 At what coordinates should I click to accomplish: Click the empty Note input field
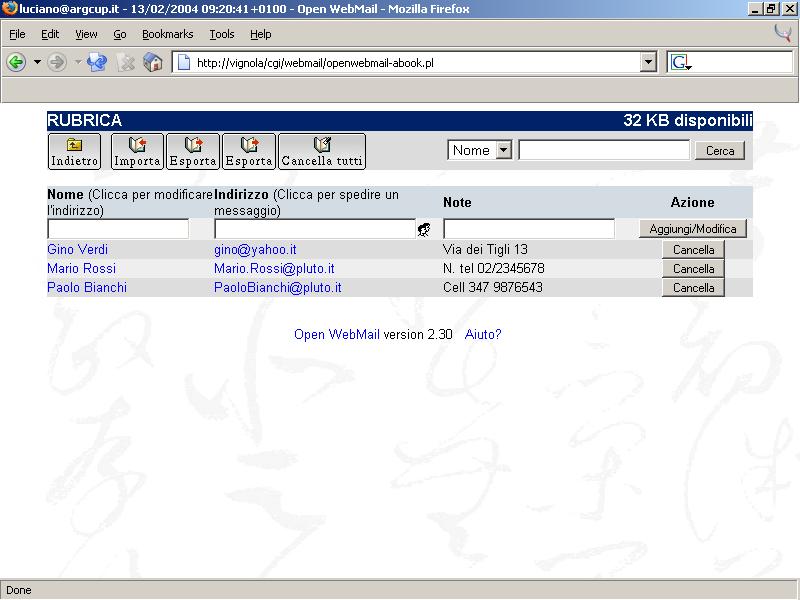528,229
